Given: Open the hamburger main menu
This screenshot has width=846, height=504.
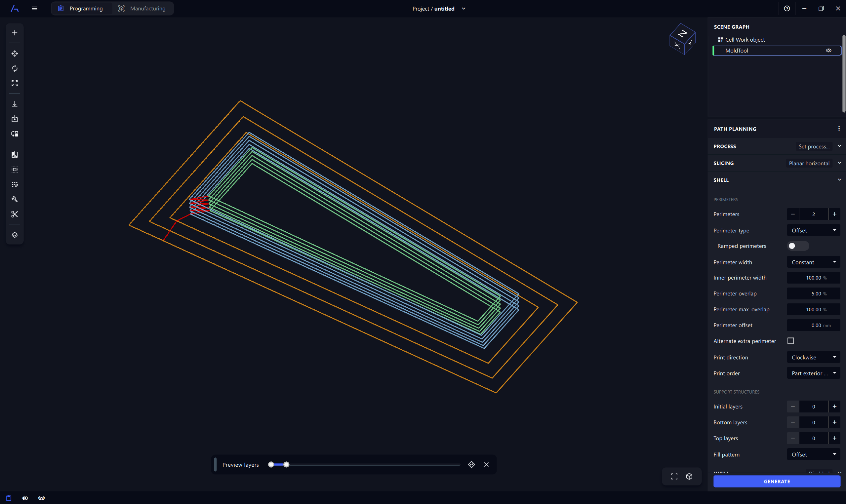Looking at the screenshot, I should (x=34, y=9).
